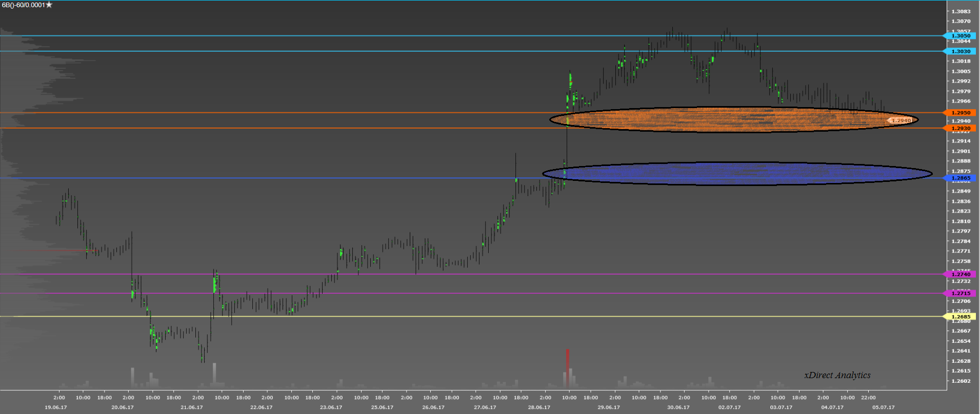The width and height of the screenshot is (980, 414).
Task: Select the cyan 1.3050 price level marker
Action: [960, 36]
